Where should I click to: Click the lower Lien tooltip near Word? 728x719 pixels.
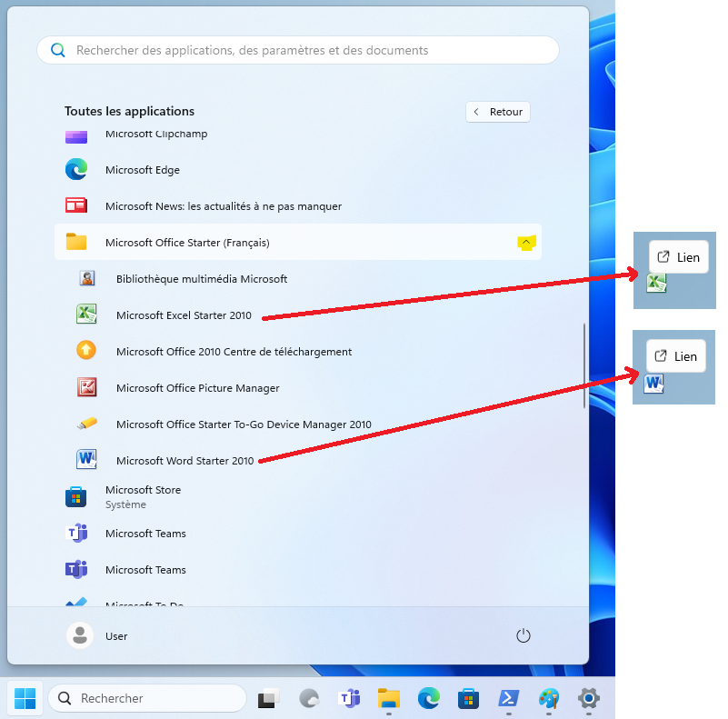pos(676,356)
